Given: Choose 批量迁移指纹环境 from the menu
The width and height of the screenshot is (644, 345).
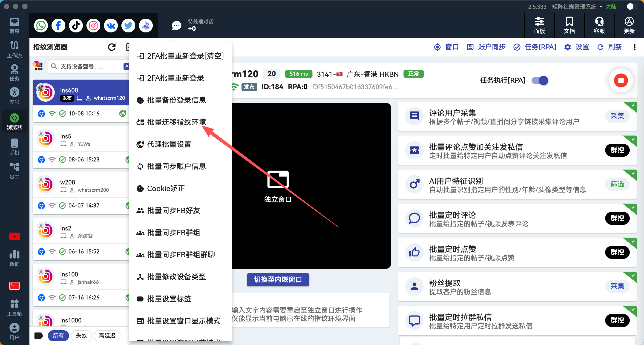Looking at the screenshot, I should [x=176, y=122].
